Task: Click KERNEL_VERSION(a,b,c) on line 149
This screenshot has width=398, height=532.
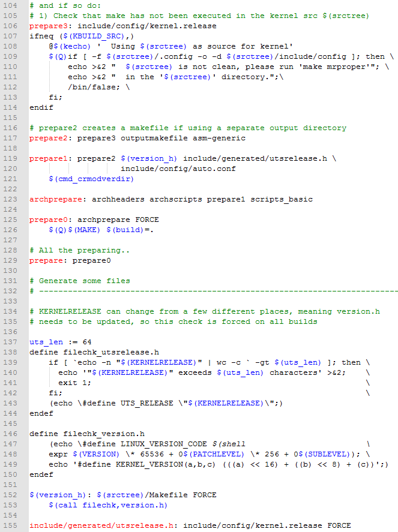Action: pos(165,464)
